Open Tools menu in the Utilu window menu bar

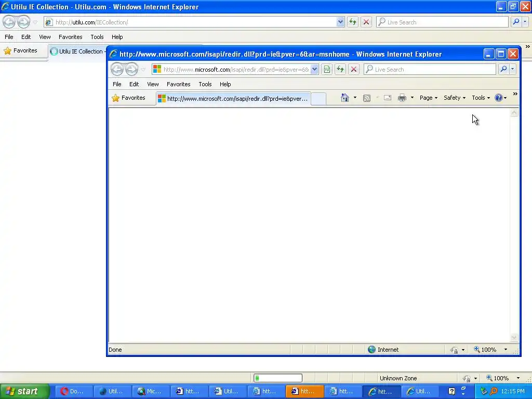[97, 37]
